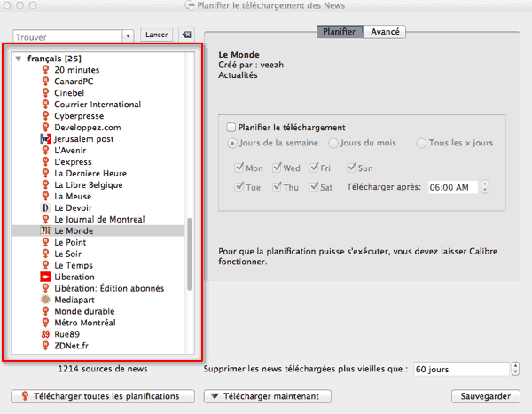Click the 06:00 AM time field
The height and width of the screenshot is (414, 532).
(453, 187)
